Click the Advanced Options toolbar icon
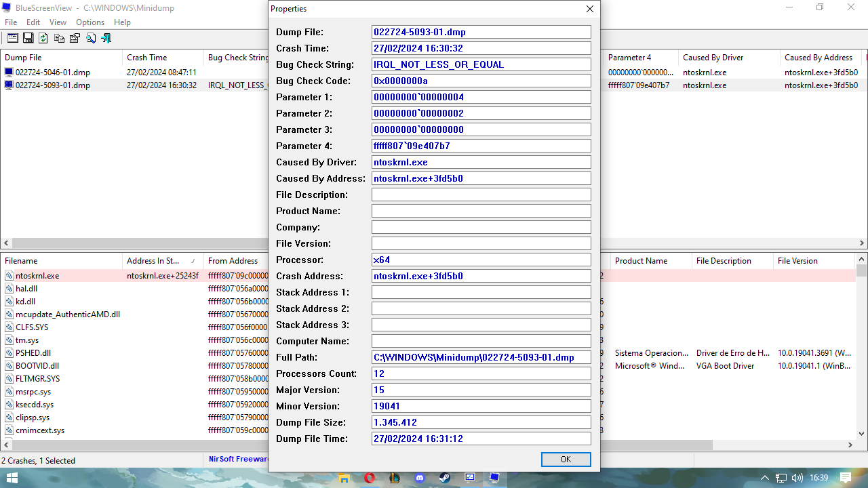This screenshot has height=488, width=868. point(12,38)
